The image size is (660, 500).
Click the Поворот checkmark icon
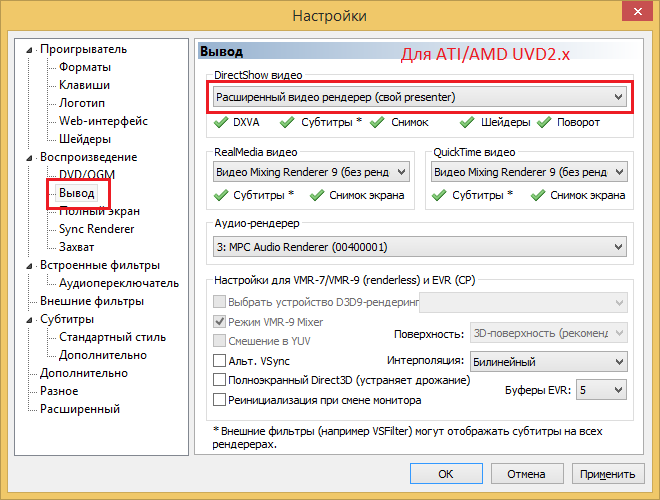tap(544, 122)
